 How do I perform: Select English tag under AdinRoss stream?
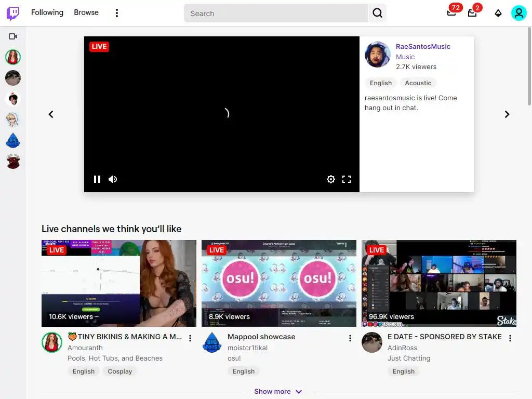click(x=403, y=371)
